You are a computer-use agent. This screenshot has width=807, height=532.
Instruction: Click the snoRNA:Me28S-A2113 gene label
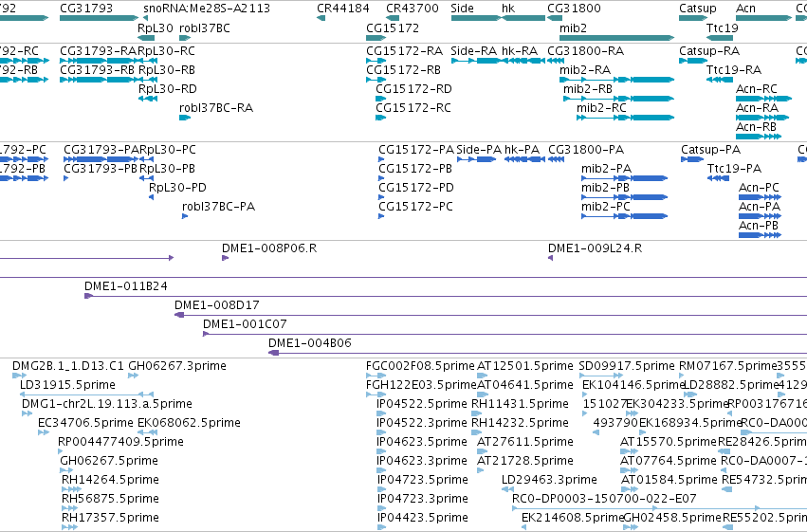(x=207, y=9)
